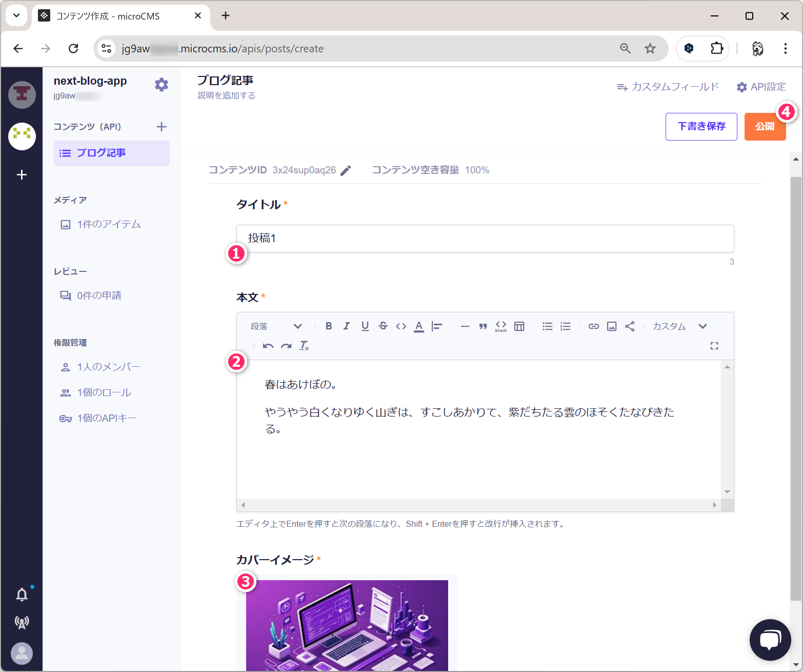
Task: Insert a code block in the body
Action: point(500,326)
